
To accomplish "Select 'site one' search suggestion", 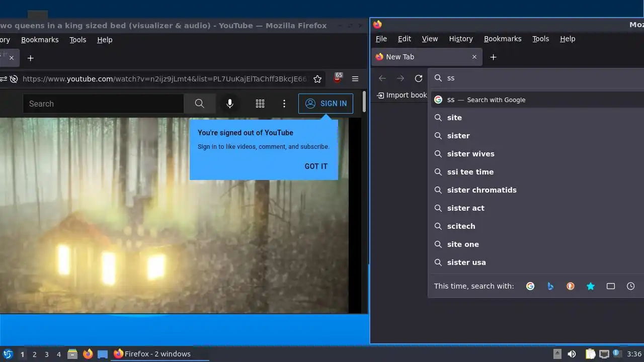I will [x=537, y=244].
